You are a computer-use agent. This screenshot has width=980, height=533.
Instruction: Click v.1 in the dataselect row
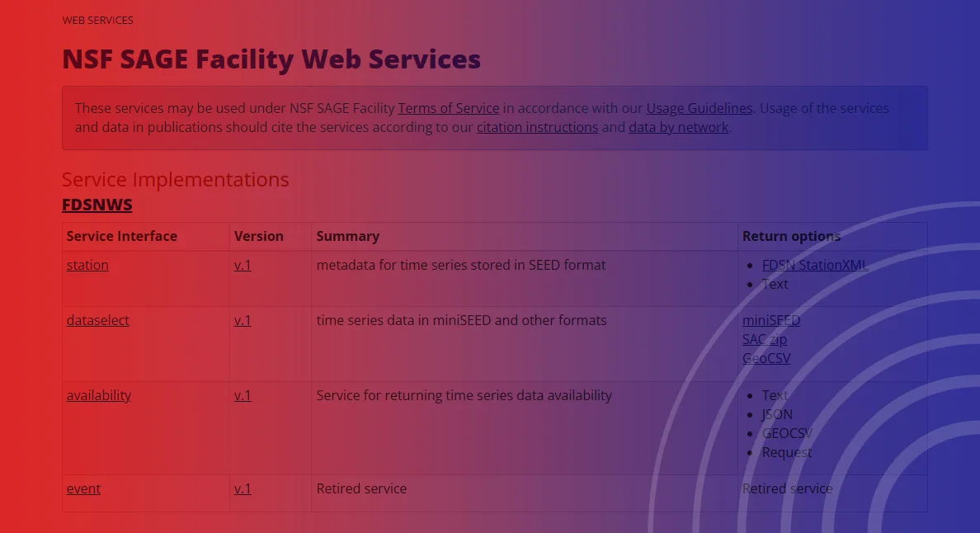pos(243,320)
